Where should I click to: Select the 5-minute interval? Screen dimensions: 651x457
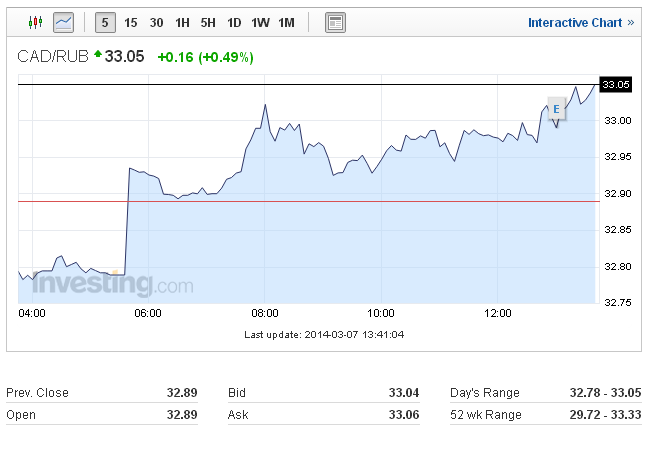pyautogui.click(x=105, y=22)
